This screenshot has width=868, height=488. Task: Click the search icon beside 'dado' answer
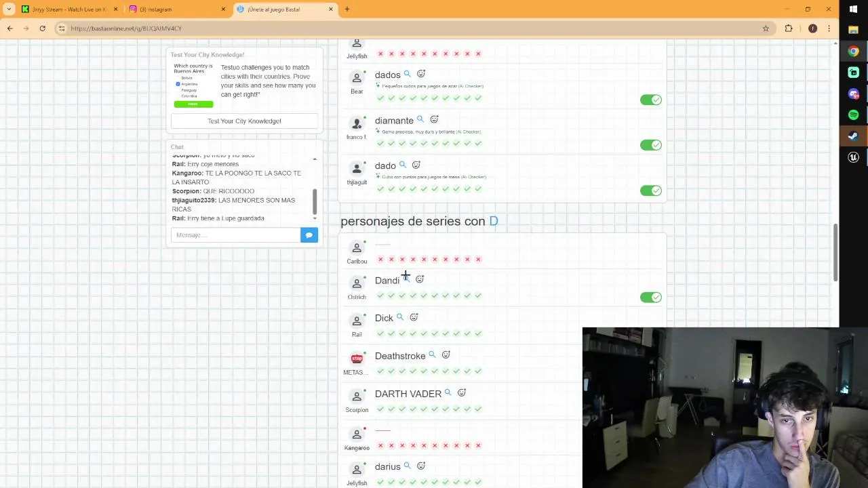pos(403,165)
